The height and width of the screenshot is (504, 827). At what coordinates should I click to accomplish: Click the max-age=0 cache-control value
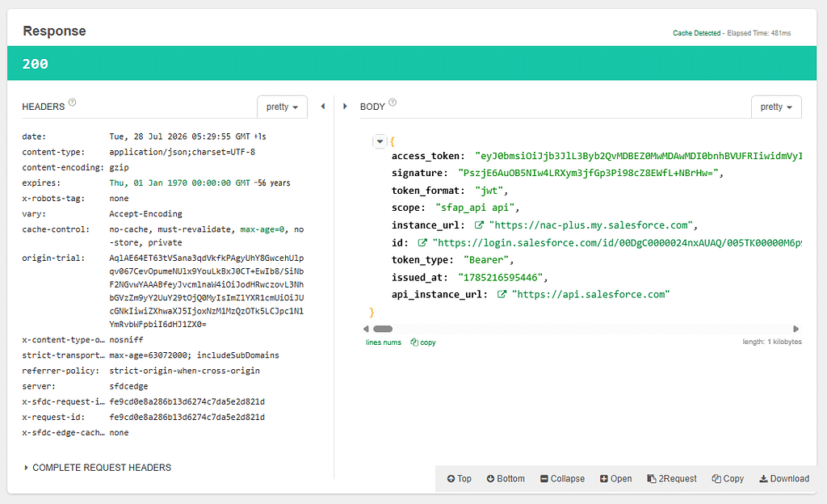point(262,229)
